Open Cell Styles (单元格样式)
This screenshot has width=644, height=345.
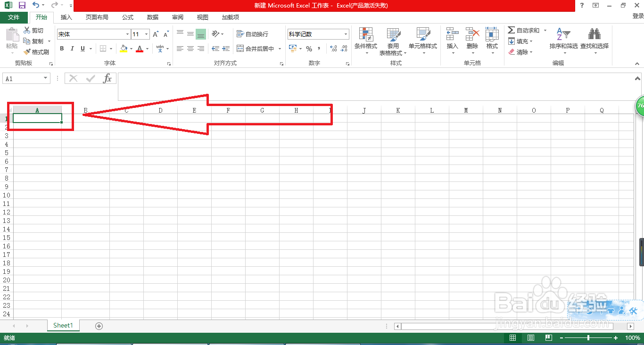[x=423, y=41]
